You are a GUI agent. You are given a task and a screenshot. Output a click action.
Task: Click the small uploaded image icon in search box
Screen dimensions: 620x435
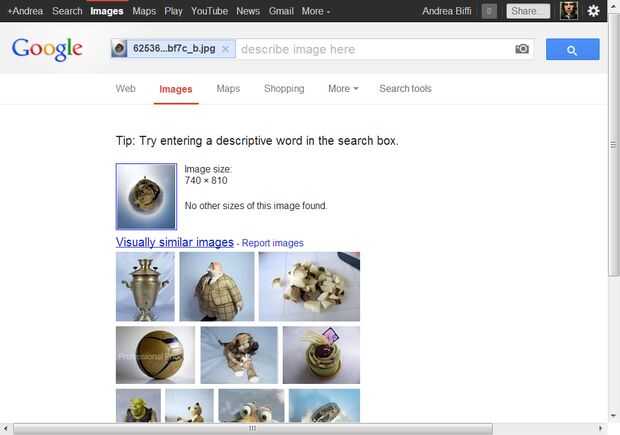pos(119,49)
